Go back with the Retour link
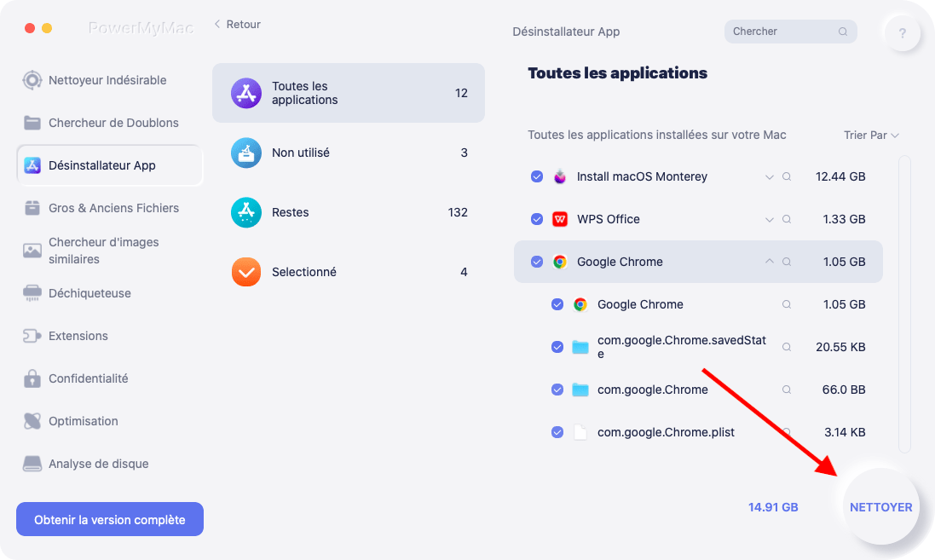The width and height of the screenshot is (935, 560). tap(237, 25)
